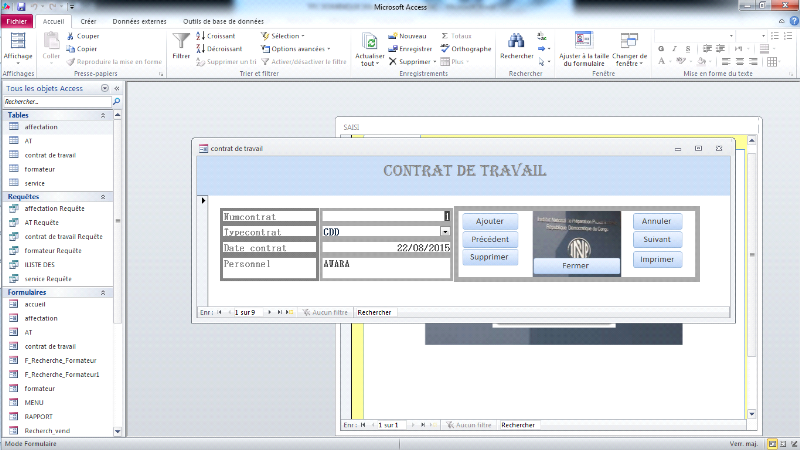Open the formateur table in navigation pane

40,169
